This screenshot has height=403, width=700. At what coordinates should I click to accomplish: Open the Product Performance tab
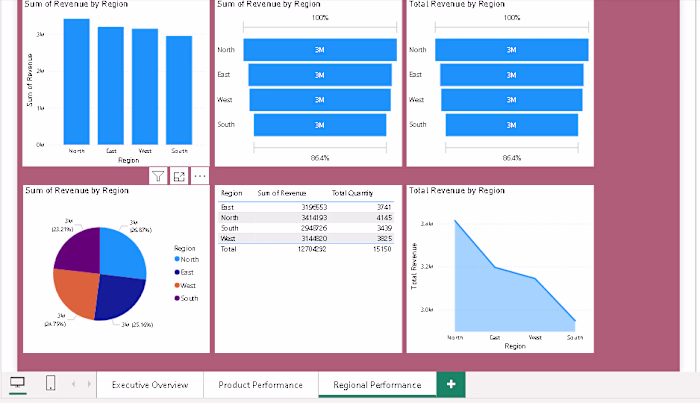click(261, 385)
